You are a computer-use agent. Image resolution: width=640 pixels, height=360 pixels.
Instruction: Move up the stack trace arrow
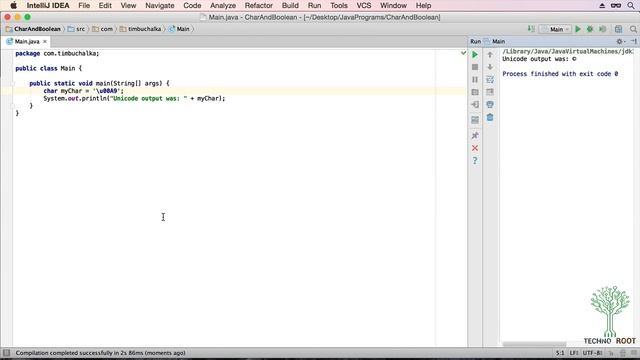coord(490,54)
